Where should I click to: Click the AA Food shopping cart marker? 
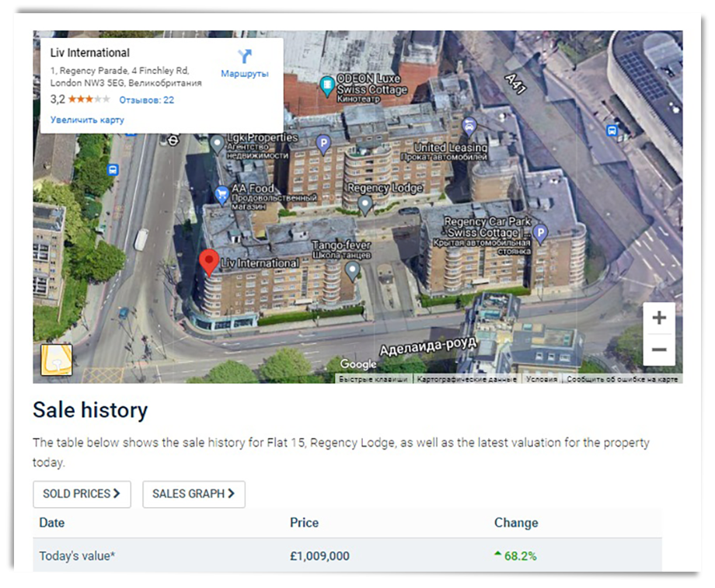(221, 195)
